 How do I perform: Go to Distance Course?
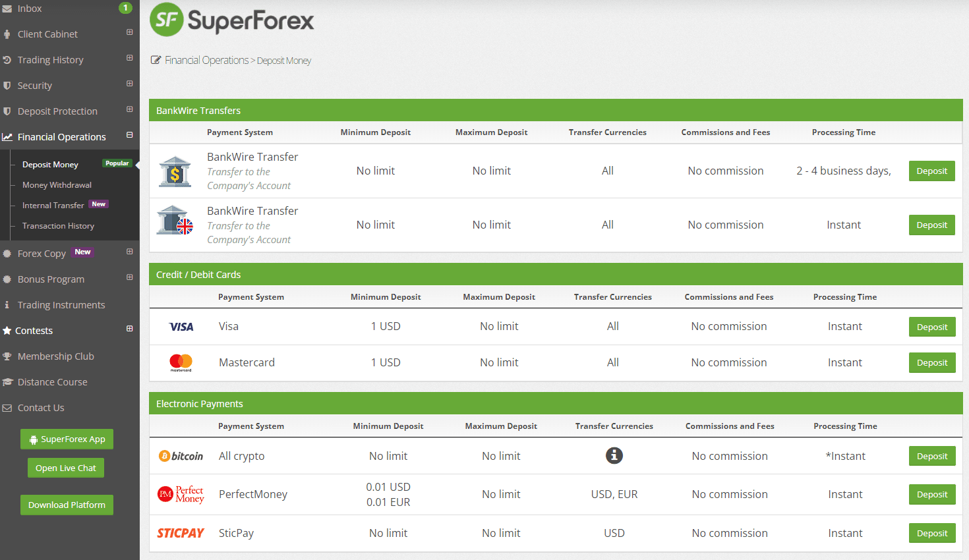[53, 382]
